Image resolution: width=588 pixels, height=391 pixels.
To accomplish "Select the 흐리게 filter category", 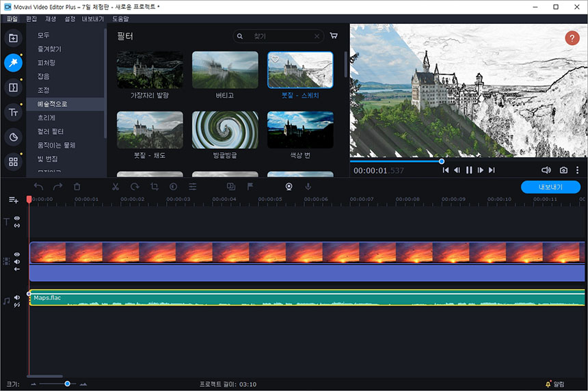I will tap(65, 118).
